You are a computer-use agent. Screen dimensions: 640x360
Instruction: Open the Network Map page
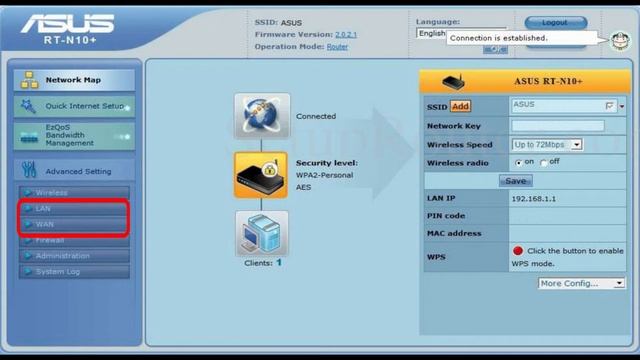74,80
